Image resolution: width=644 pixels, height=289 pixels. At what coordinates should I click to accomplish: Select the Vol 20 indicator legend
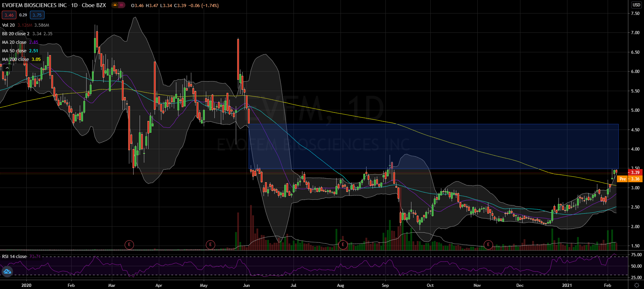(x=9, y=25)
